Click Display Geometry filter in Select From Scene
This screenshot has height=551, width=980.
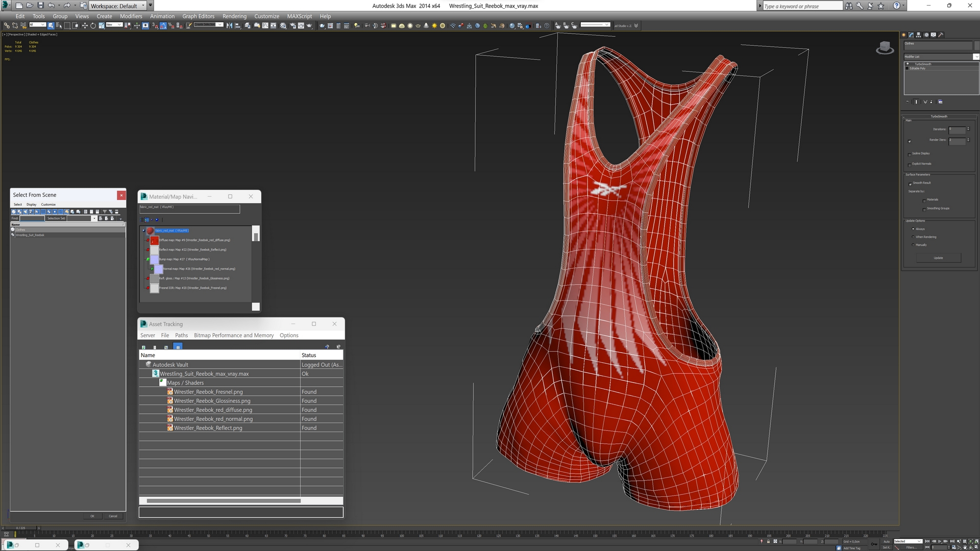pos(14,212)
